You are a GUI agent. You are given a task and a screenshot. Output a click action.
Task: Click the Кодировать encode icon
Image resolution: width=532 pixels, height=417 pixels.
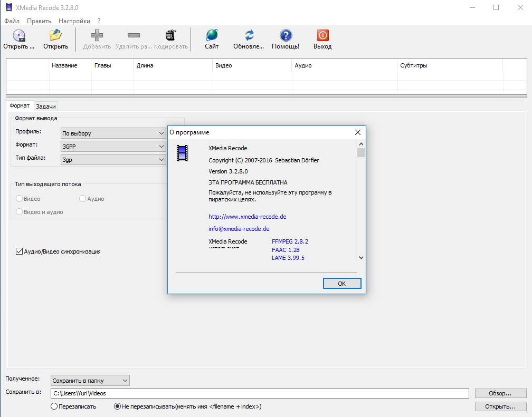170,35
